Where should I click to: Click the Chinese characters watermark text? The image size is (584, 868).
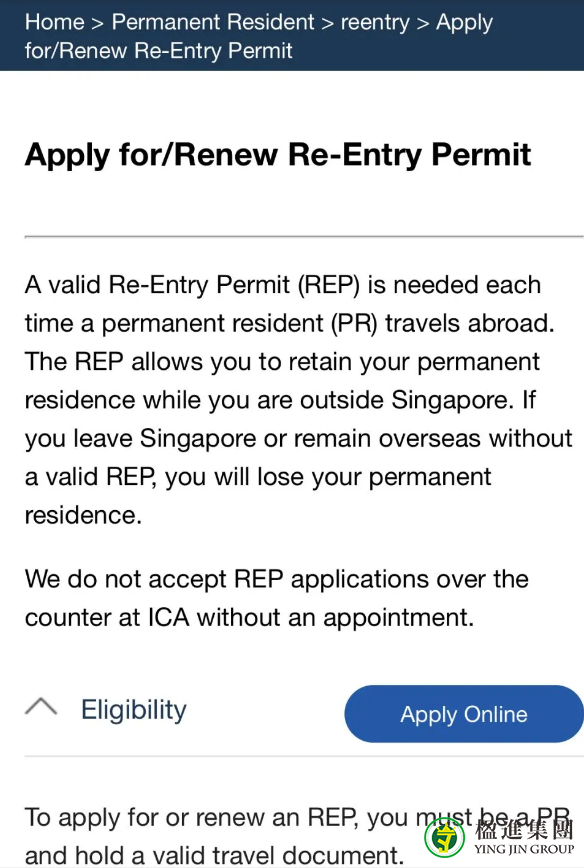pyautogui.click(x=524, y=829)
